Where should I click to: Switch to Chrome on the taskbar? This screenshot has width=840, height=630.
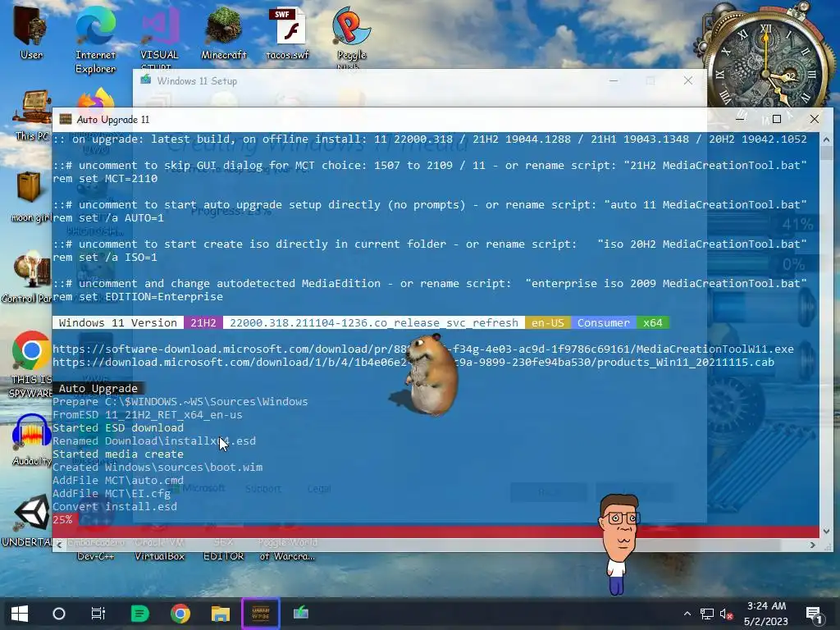[180, 614]
